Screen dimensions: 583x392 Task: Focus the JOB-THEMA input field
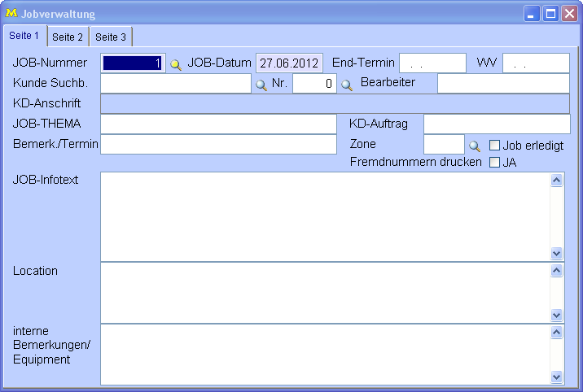pos(217,124)
